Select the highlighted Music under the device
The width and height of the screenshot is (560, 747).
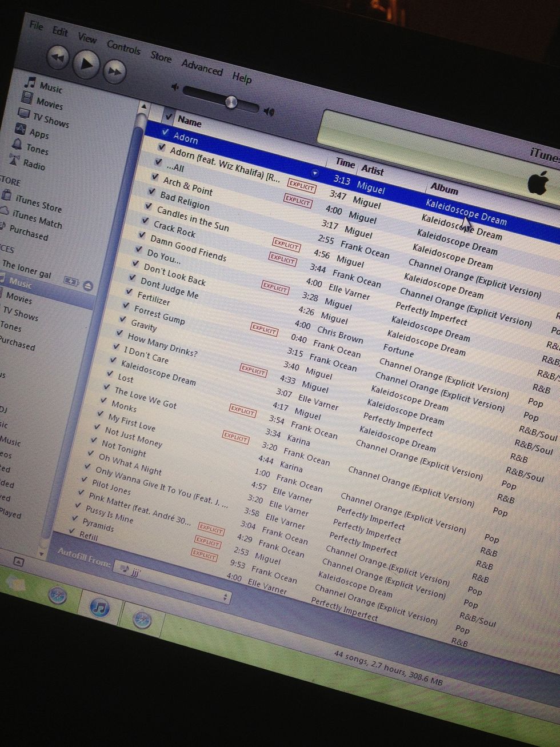click(21, 283)
